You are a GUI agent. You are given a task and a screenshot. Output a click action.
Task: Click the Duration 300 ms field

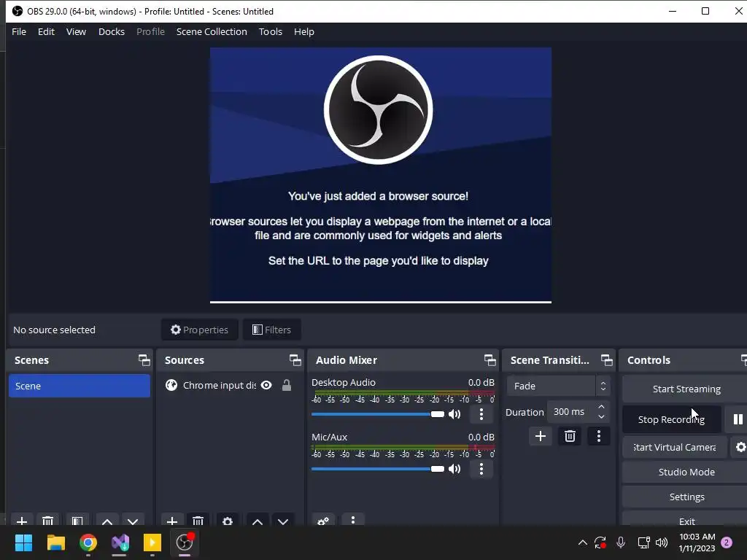coord(572,412)
